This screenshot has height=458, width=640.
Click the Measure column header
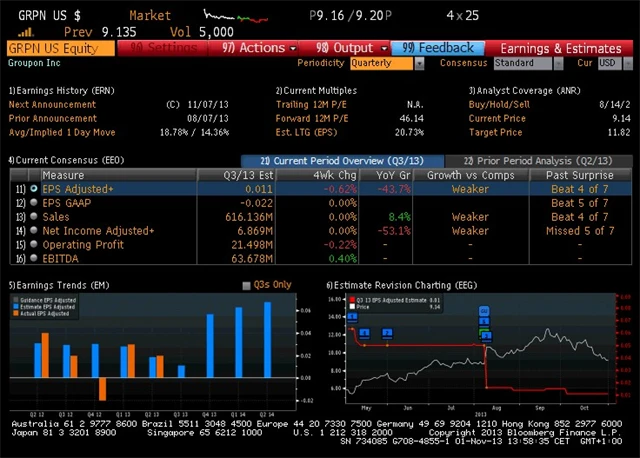click(118, 175)
